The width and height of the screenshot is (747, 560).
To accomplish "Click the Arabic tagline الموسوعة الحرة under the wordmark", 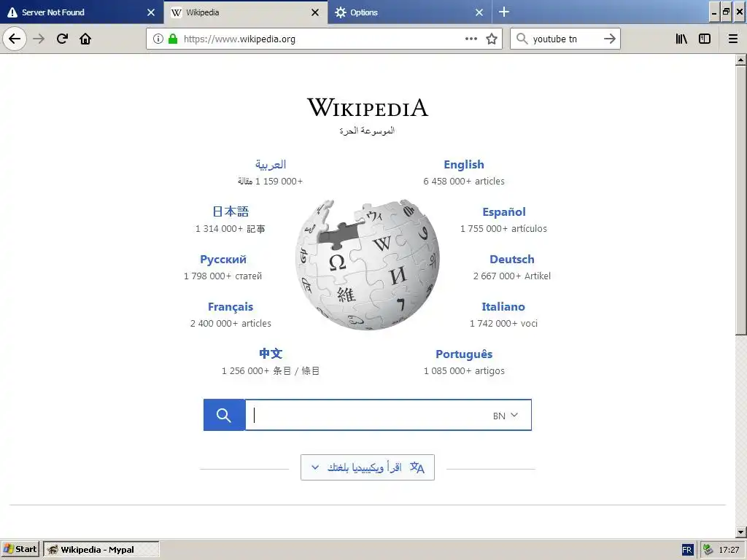I will point(368,131).
